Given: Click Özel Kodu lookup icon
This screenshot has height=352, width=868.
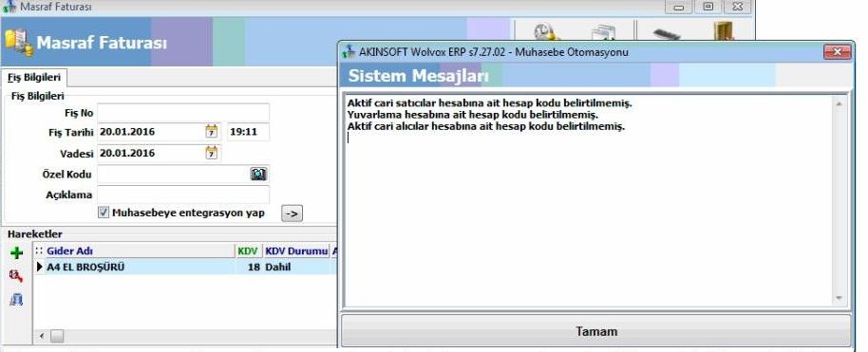Looking at the screenshot, I should (x=258, y=175).
